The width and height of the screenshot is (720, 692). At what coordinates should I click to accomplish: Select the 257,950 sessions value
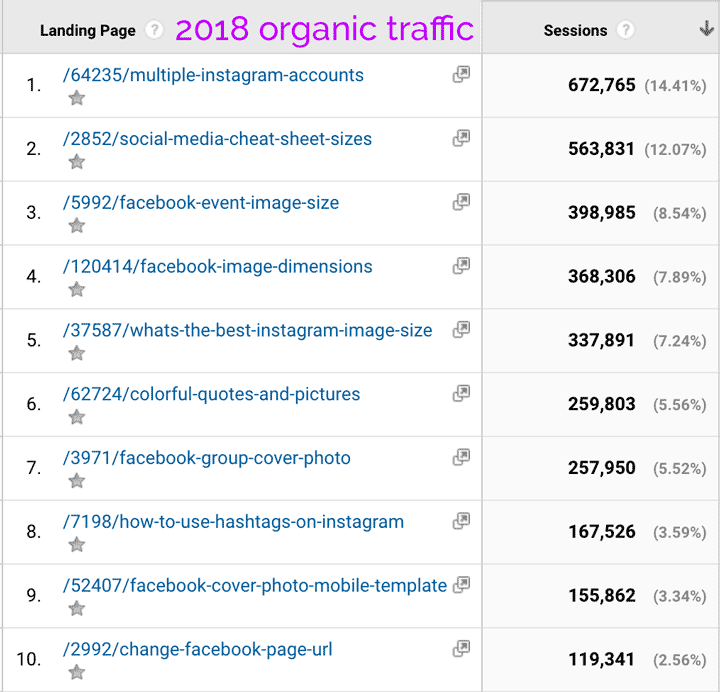[x=602, y=468]
